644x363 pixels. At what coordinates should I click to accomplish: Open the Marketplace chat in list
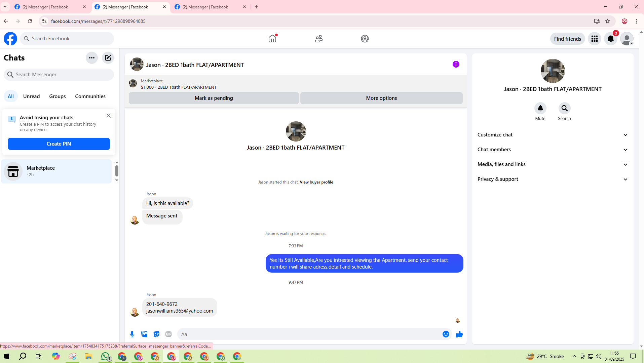pyautogui.click(x=56, y=171)
